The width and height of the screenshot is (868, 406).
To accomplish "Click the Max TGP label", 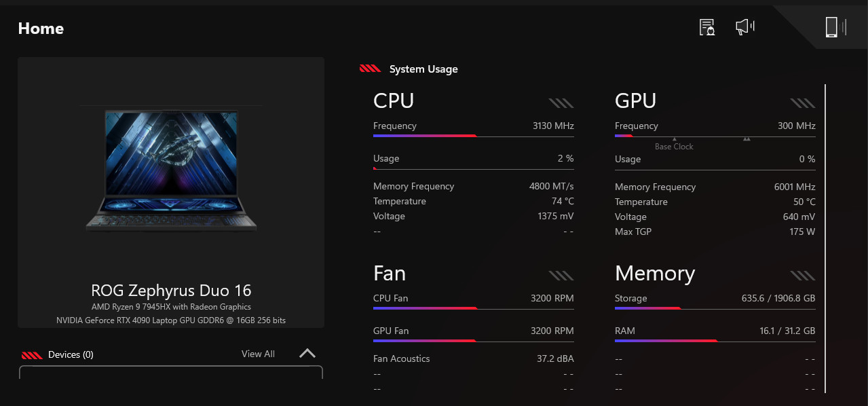I will click(633, 232).
